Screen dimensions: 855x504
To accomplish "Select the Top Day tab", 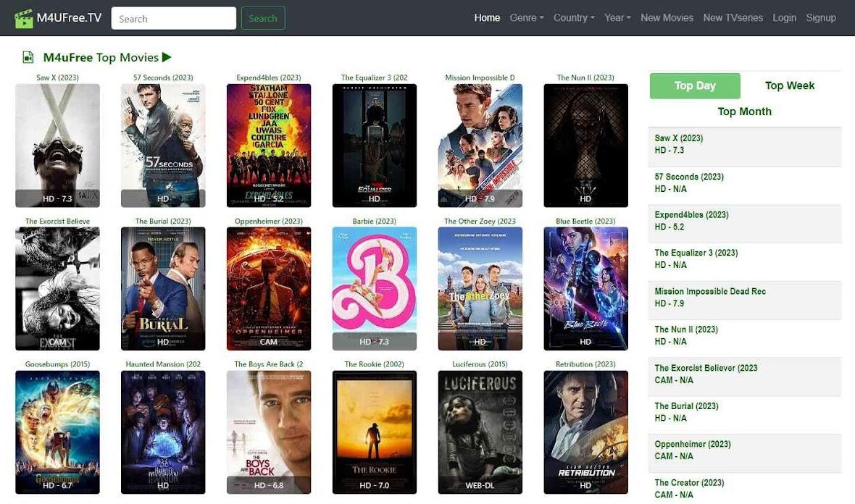I will 695,85.
